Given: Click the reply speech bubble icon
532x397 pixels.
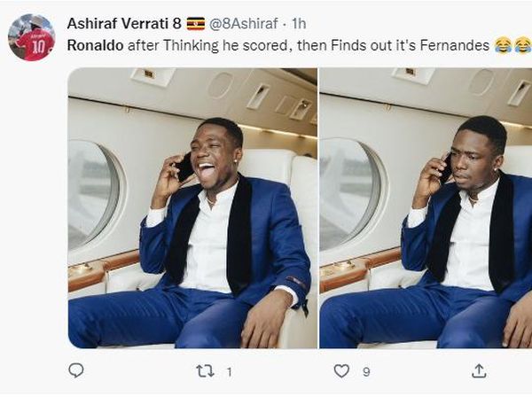Looking at the screenshot, I should coord(76,370).
